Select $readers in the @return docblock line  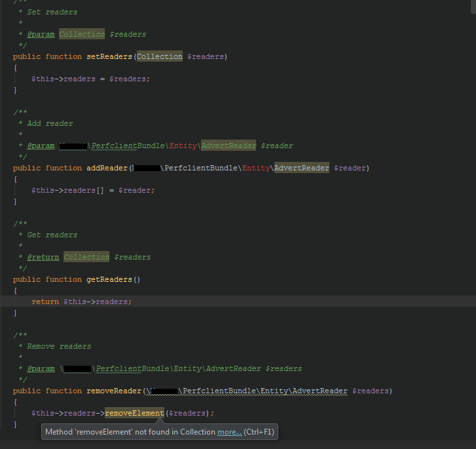pos(132,257)
